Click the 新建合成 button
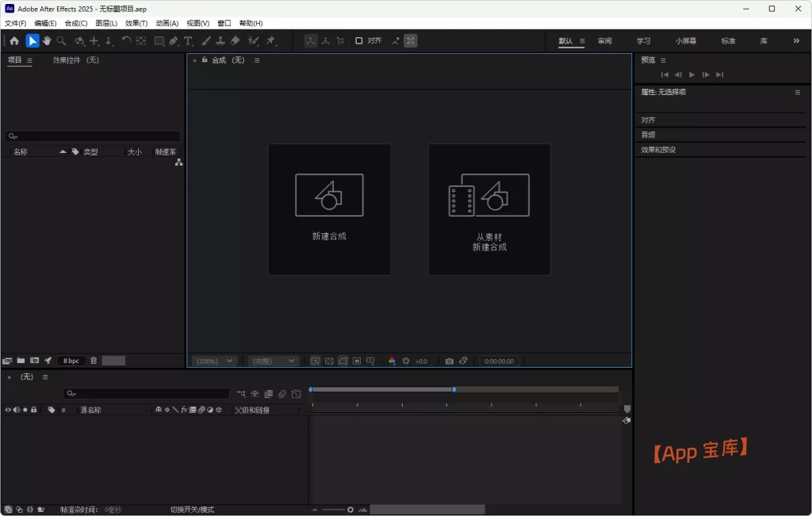This screenshot has height=516, width=812. [329, 209]
